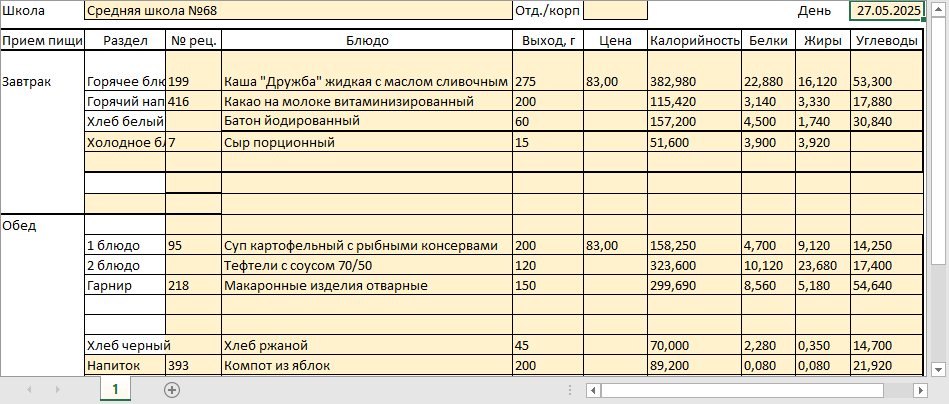
Task: Select protein value 22,880
Action: click(769, 71)
